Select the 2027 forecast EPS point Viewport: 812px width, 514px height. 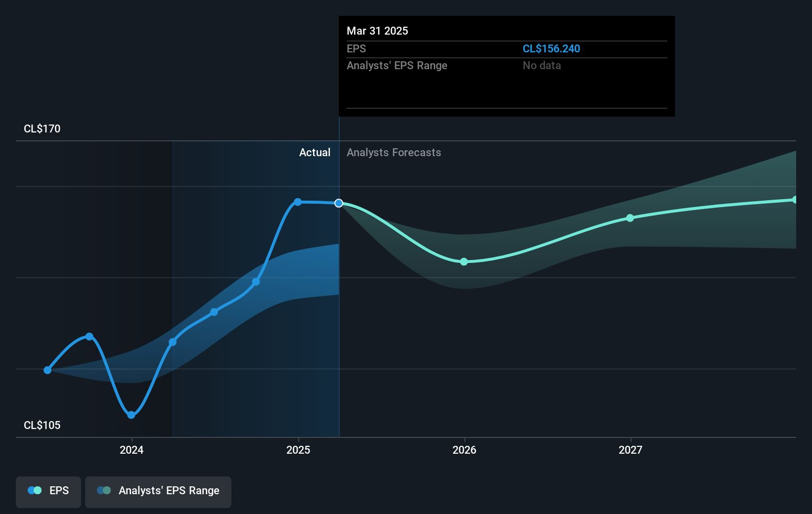point(630,218)
